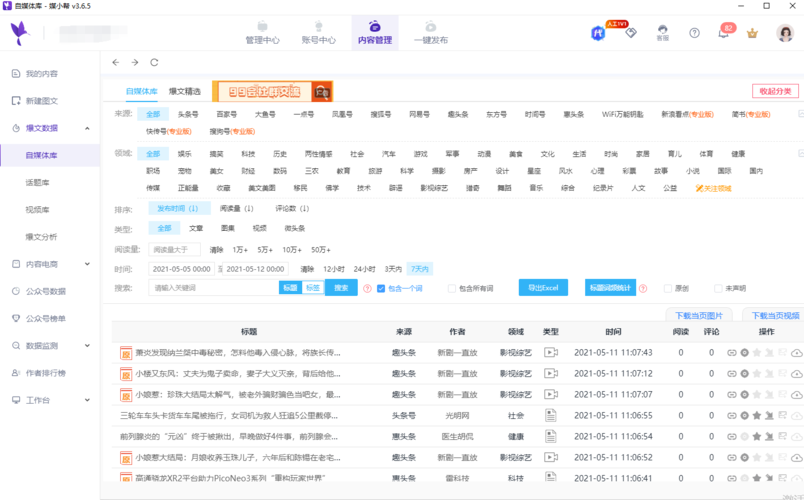Open 客服 customer service icon
The image size is (804, 500).
662,33
